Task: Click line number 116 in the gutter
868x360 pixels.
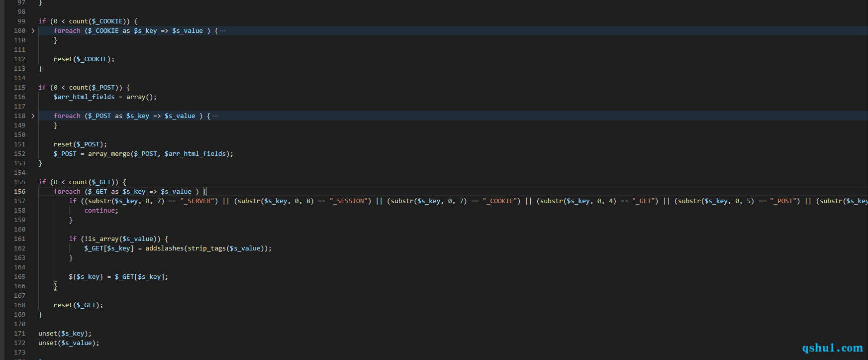Action: coord(20,97)
